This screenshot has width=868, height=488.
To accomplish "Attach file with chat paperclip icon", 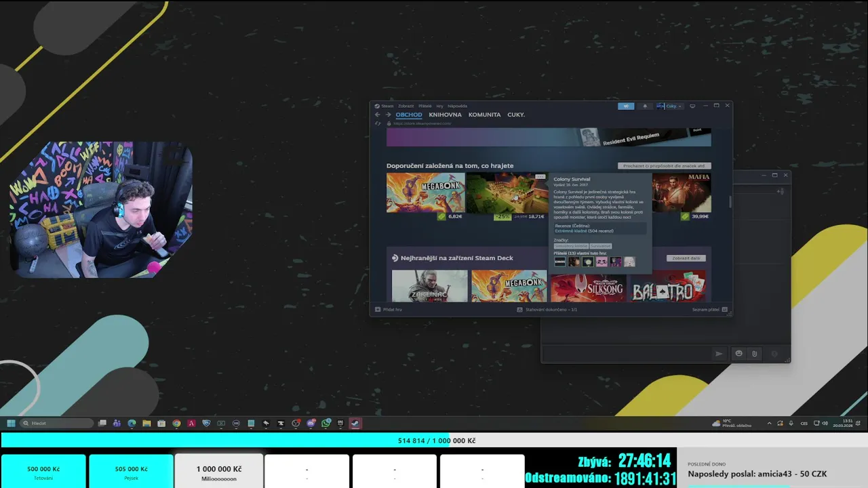I will point(754,354).
